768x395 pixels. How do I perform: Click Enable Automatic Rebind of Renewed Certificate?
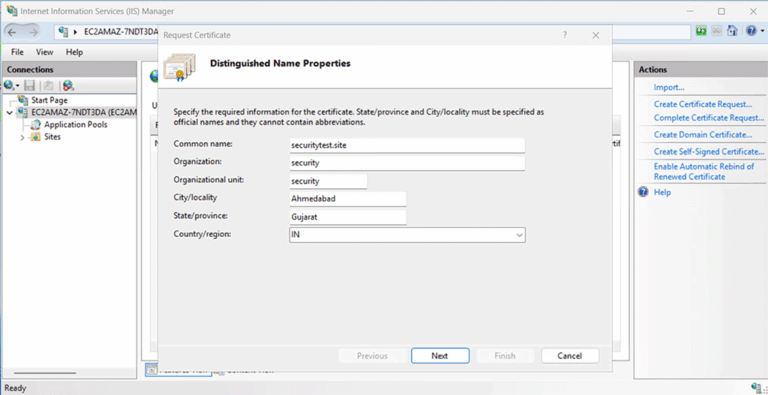click(x=704, y=172)
